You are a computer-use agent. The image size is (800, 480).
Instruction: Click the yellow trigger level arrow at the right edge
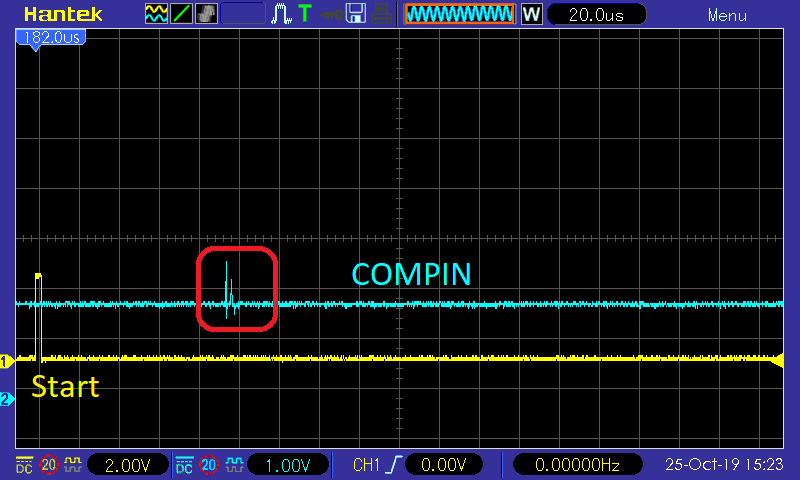click(777, 360)
